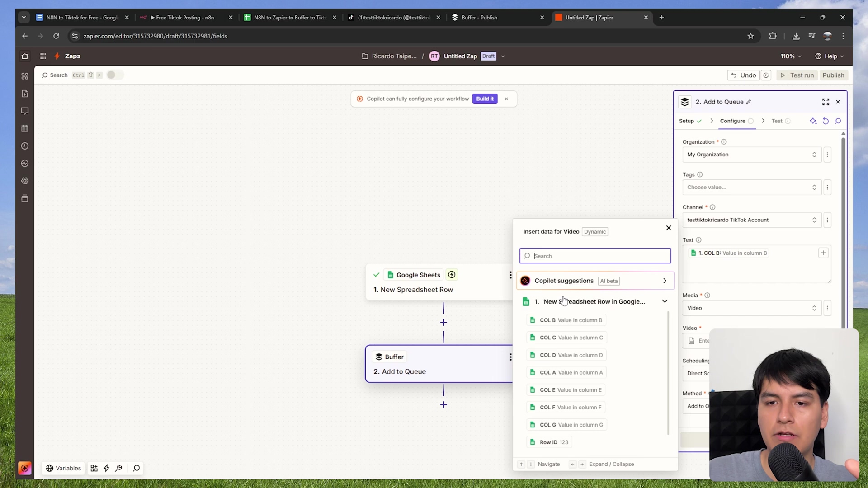Click the Test run button
868x488 pixels.
coord(797,75)
